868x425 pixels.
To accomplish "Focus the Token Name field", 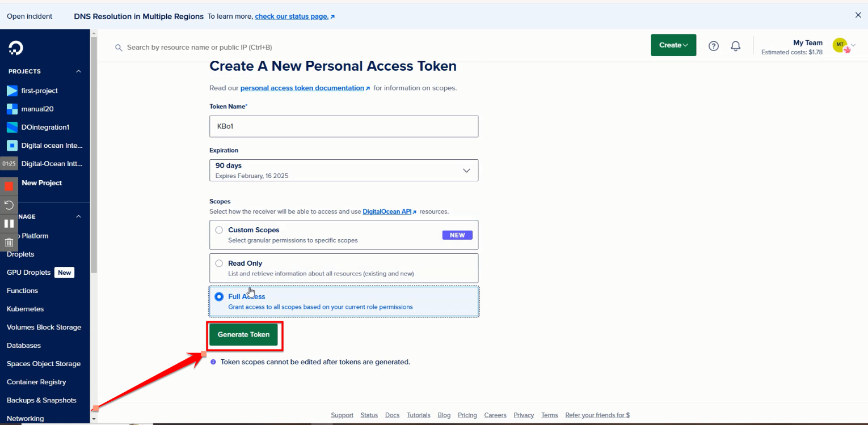I will pyautogui.click(x=343, y=126).
